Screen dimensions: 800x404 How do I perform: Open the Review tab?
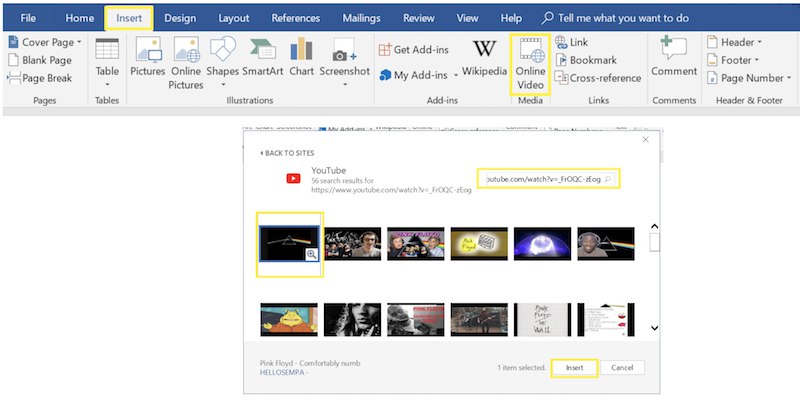click(419, 18)
